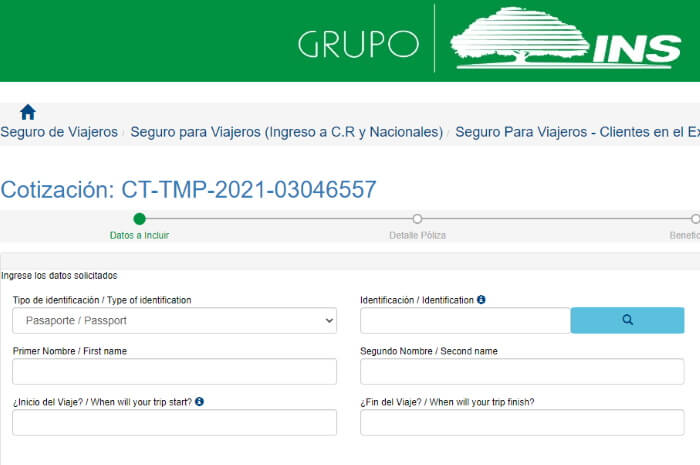The height and width of the screenshot is (465, 700).
Task: Open Seguro Para Viajeros - Clientes breadcrumb
Action: click(576, 132)
